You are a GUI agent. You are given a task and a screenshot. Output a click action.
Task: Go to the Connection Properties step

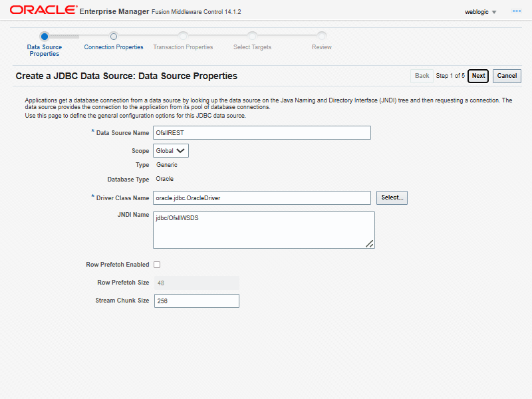(114, 47)
